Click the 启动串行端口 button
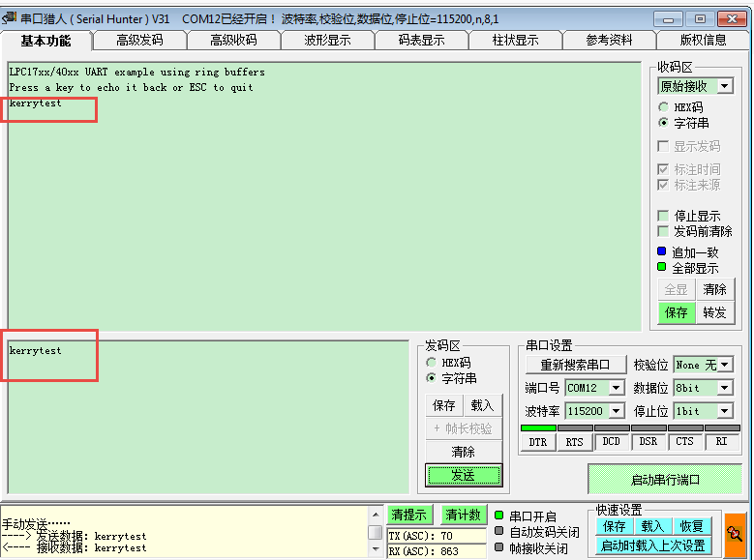The height and width of the screenshot is (560, 754). (665, 480)
